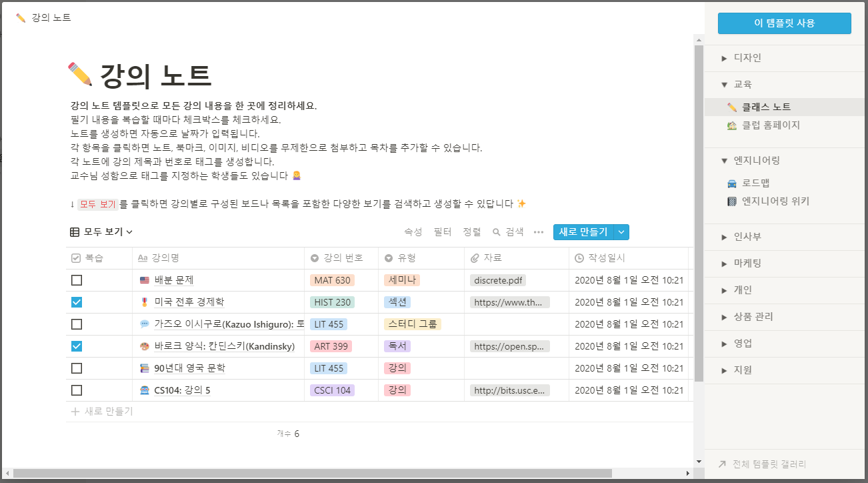The image size is (868, 483).
Task: Click the horizontal scrollbar at the bottom
Action: tap(312, 473)
